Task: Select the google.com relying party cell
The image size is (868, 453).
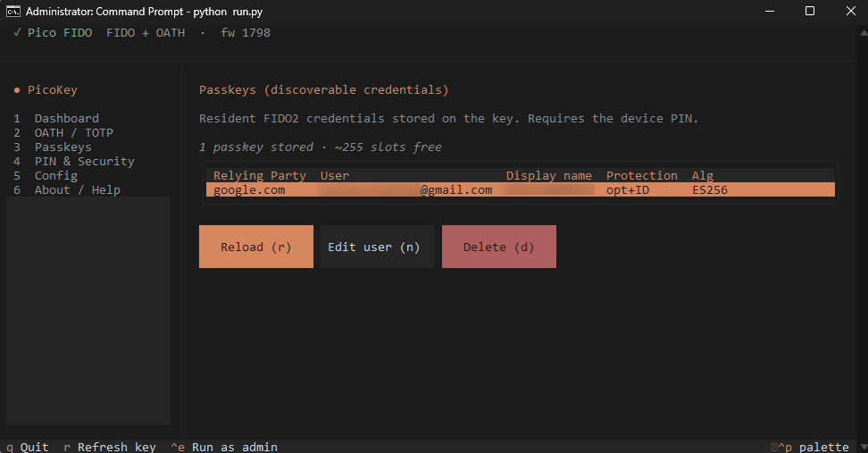Action: (x=249, y=190)
